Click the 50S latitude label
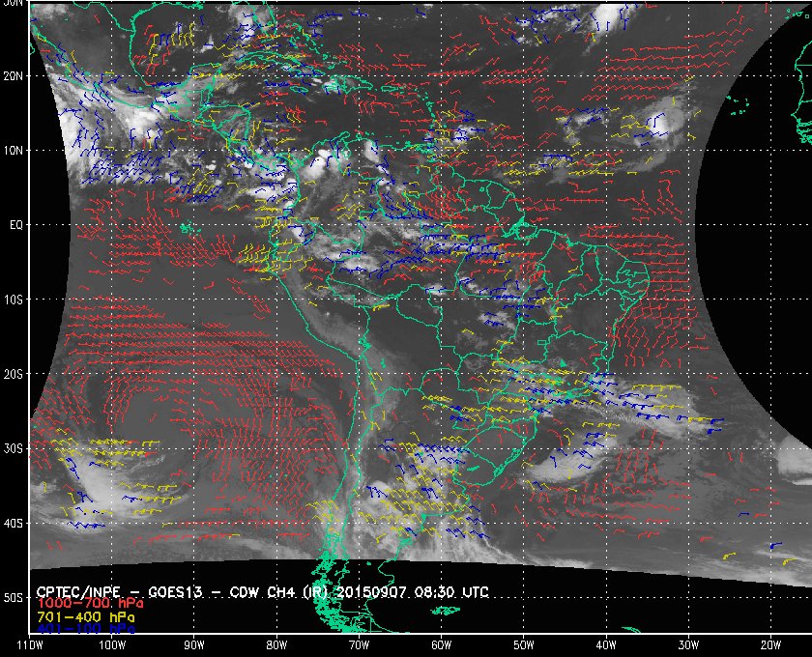 coord(14,599)
